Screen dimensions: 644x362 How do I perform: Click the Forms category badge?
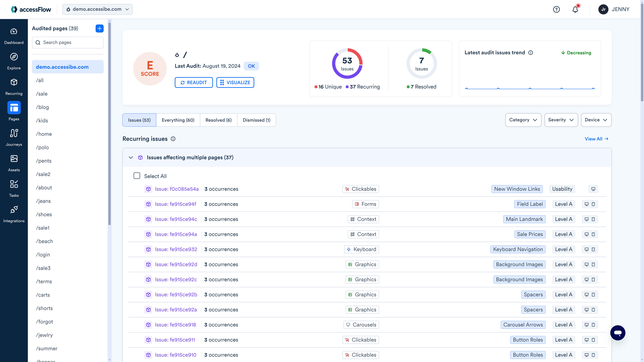point(366,204)
